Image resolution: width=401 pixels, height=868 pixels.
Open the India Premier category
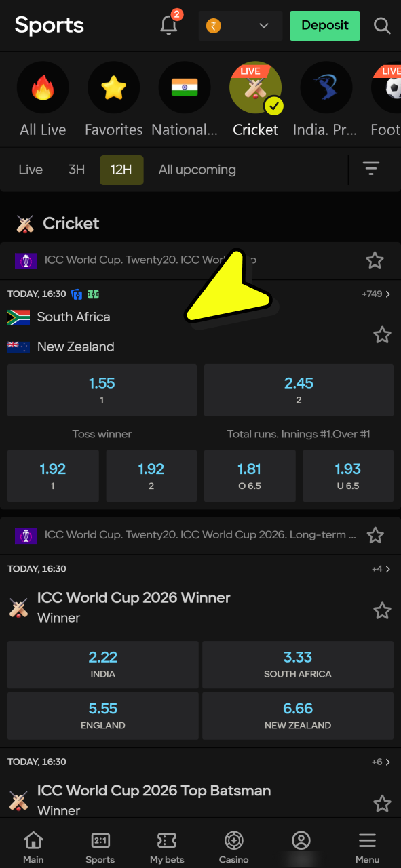pyautogui.click(x=326, y=87)
